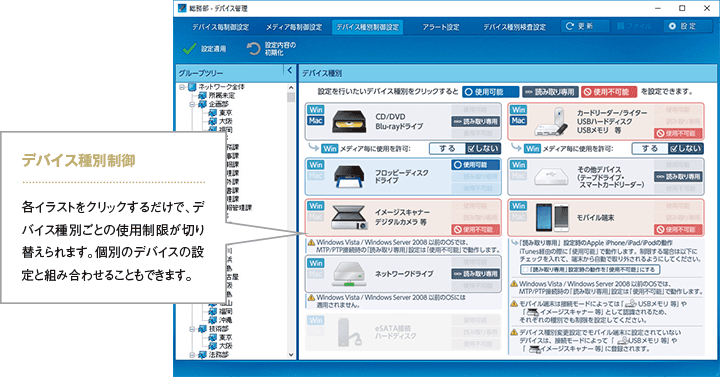Set CD/DVD per-media permission to する
This screenshot has width=720, height=377.
(x=447, y=148)
